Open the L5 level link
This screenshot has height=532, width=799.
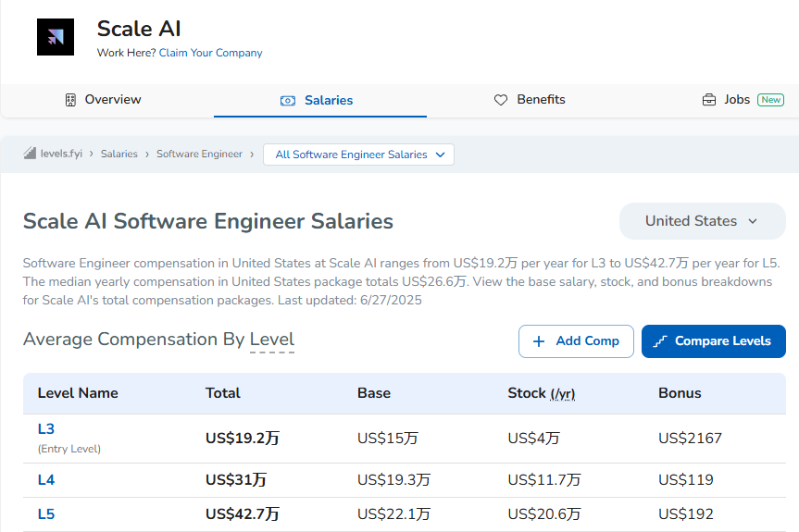point(46,514)
